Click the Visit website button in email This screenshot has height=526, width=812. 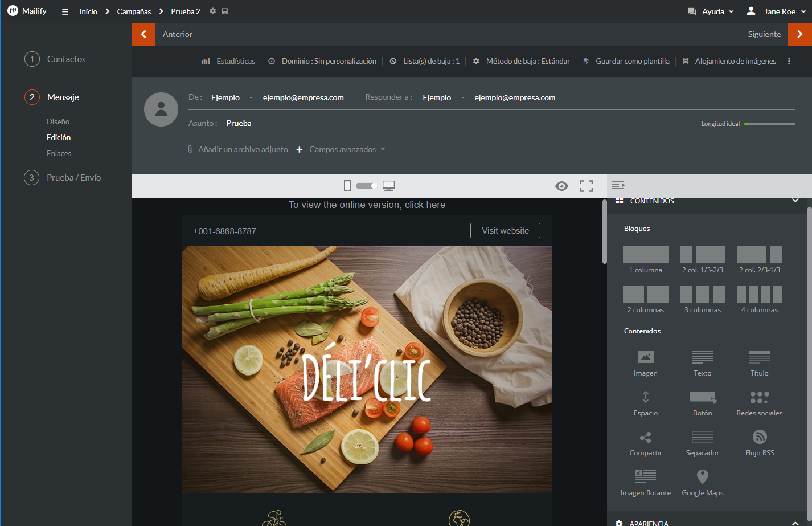(505, 231)
